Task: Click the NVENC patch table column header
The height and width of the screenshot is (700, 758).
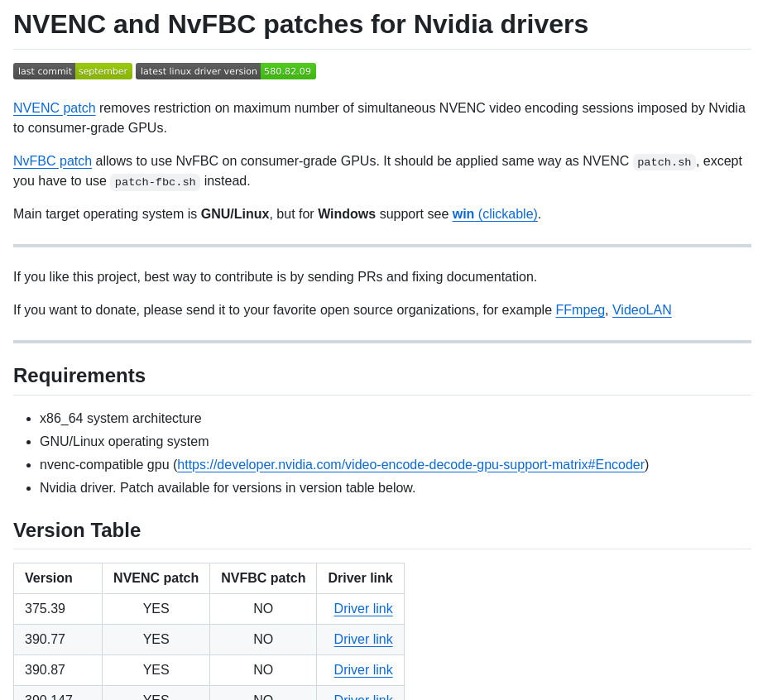Action: pos(156,578)
